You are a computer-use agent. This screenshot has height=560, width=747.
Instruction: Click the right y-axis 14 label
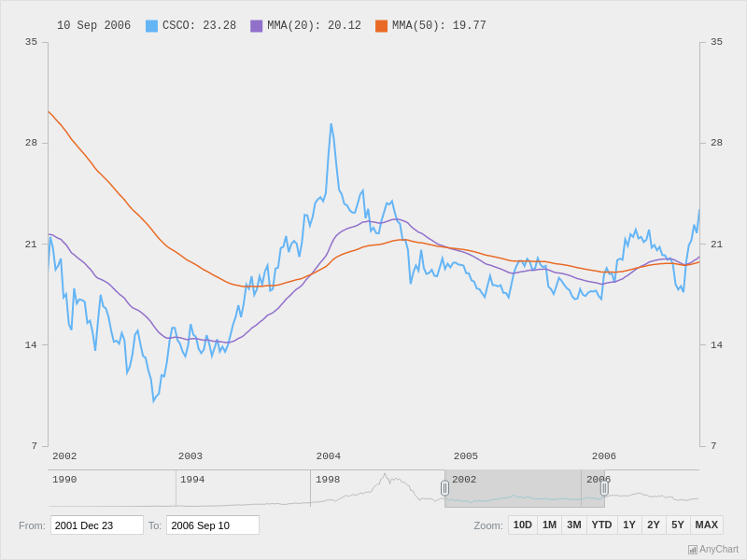(x=716, y=344)
